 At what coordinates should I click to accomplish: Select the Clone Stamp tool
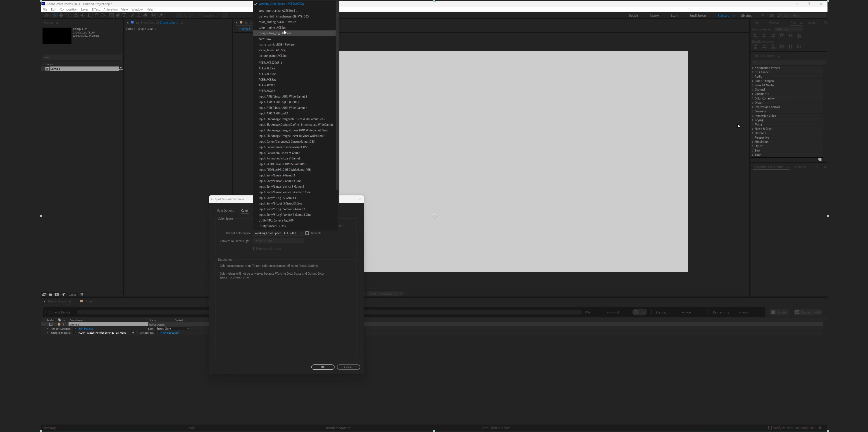click(x=138, y=15)
